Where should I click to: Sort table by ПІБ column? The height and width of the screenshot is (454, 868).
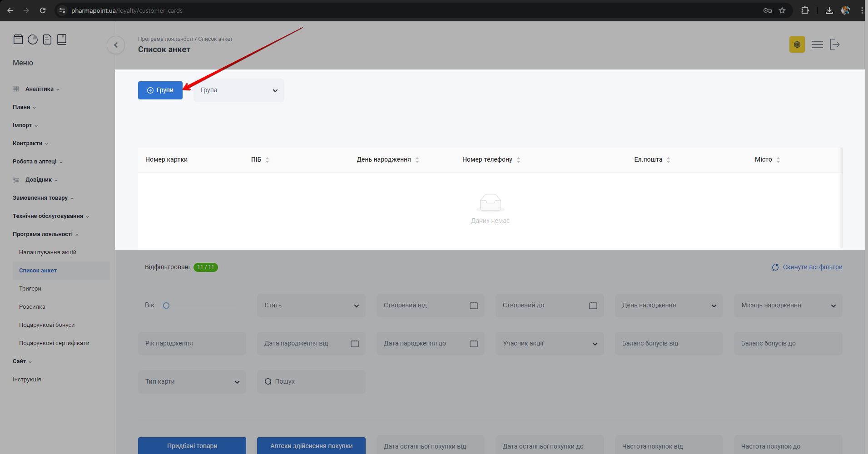click(x=267, y=160)
